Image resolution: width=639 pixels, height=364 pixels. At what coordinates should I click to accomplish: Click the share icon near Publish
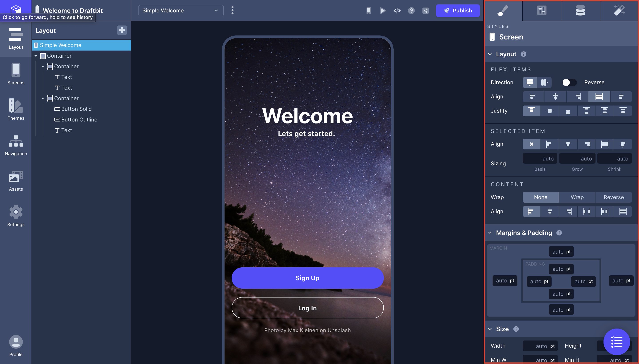[425, 10]
